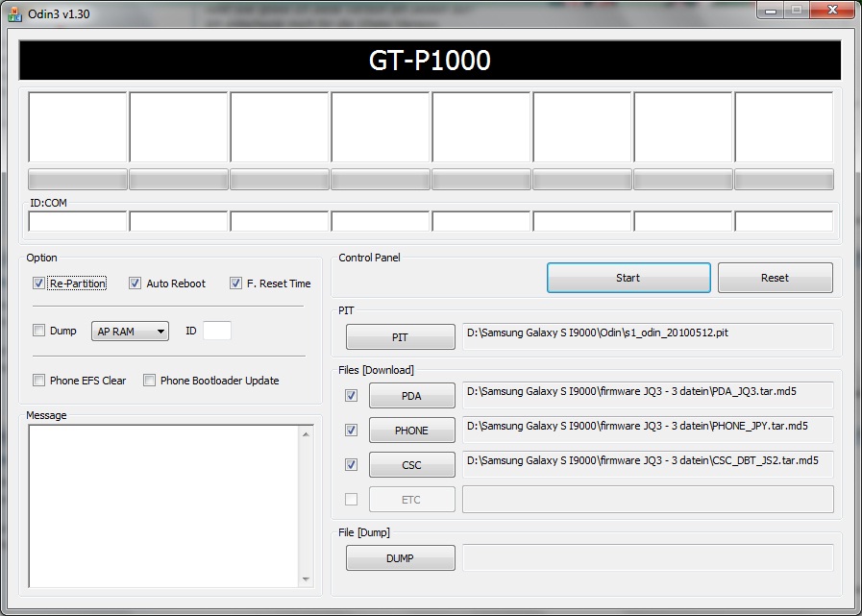Enable the Dump checkbox
Viewport: 862px width, 616px height.
[x=38, y=331]
